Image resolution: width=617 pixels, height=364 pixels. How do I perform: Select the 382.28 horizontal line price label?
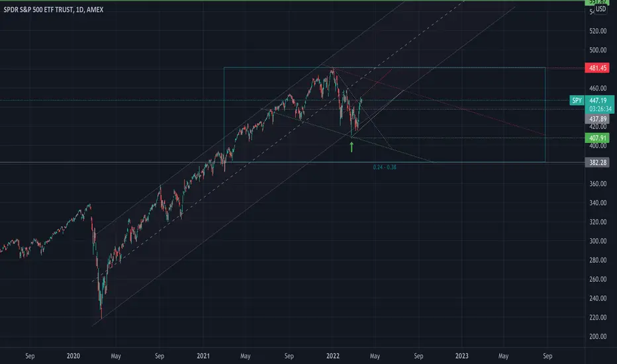(597, 163)
